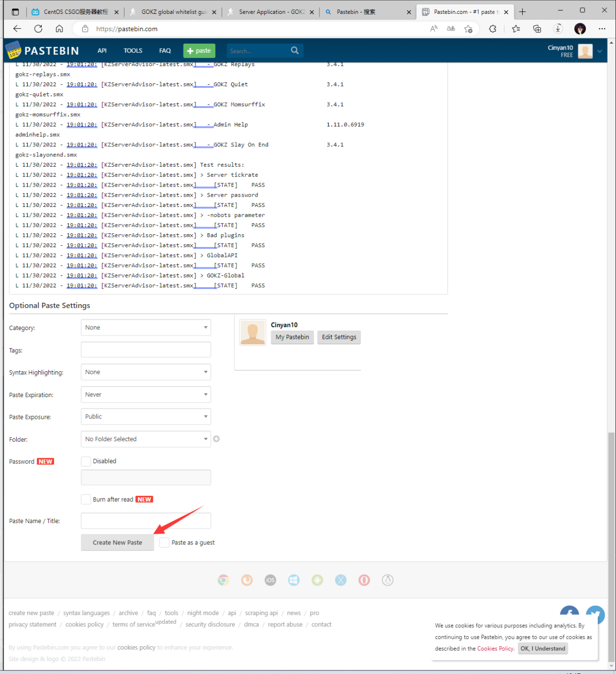
Task: Open a new browser tab
Action: tap(522, 12)
